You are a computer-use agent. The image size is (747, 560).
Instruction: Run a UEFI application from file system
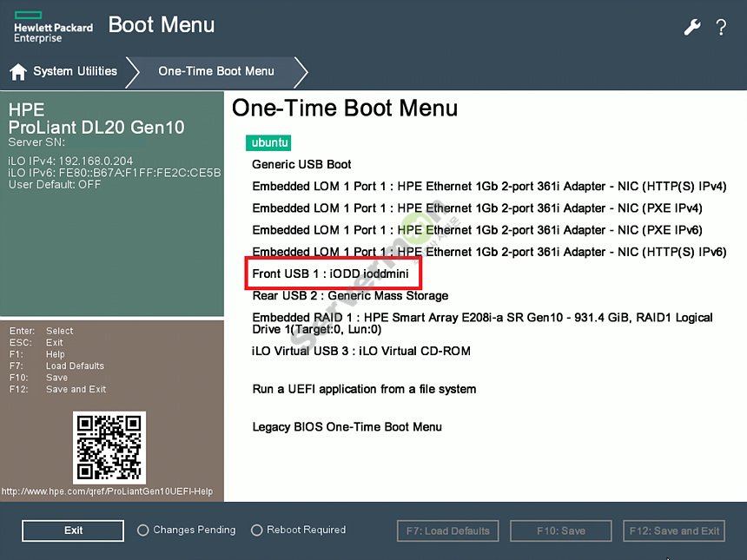(364, 389)
